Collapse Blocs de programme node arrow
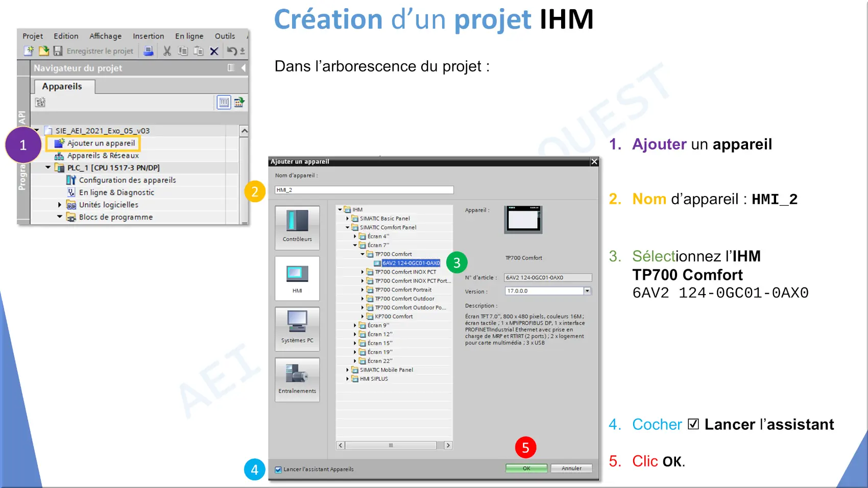This screenshot has width=868, height=488. [60, 217]
